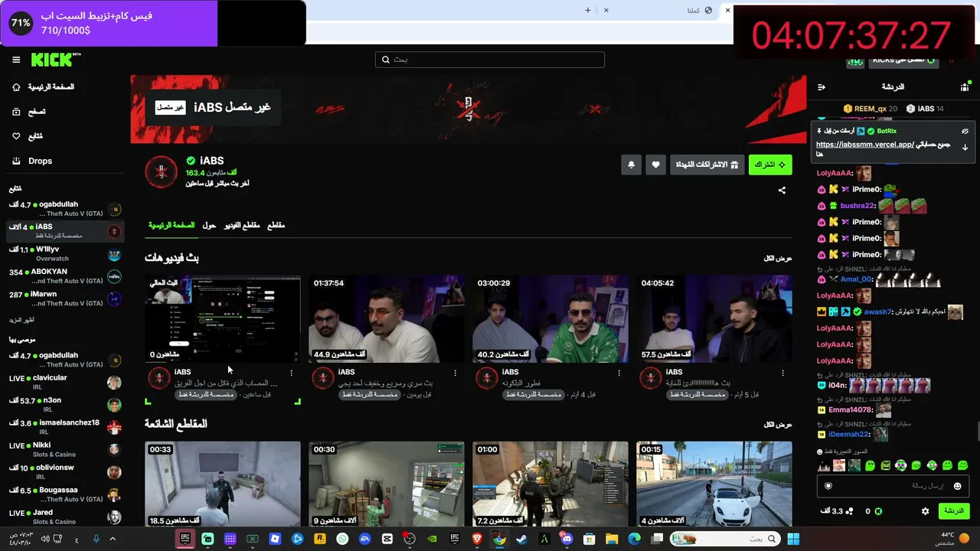The image size is (980, 551).
Task: Open the Videos tab of the channel
Action: [242, 225]
